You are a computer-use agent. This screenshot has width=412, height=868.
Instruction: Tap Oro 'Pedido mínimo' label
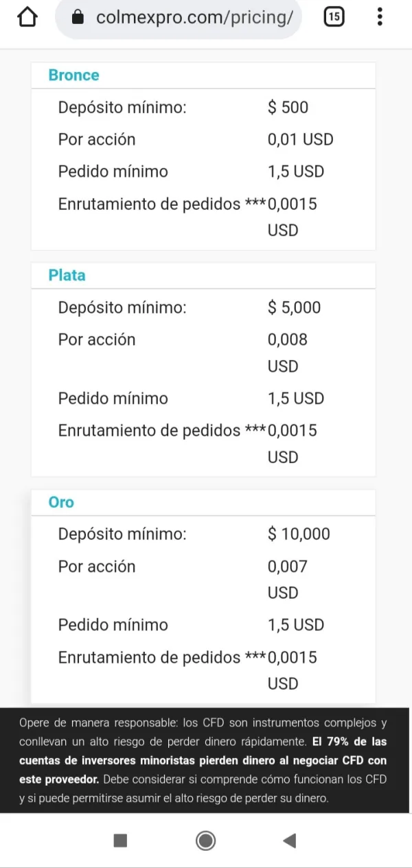tap(113, 625)
